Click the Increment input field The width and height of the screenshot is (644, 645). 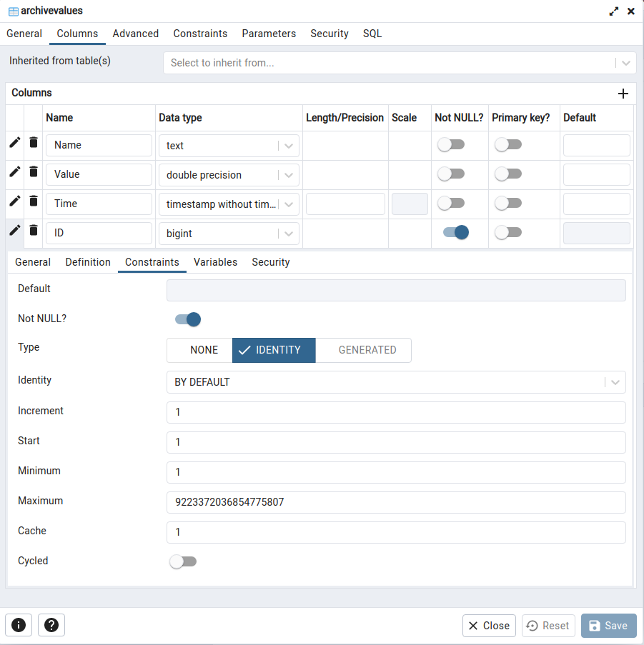(395, 412)
